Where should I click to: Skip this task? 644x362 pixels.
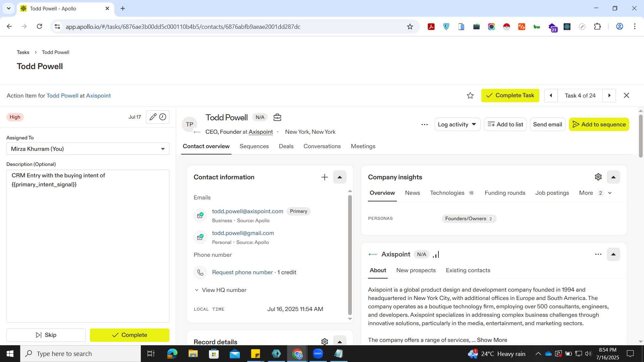click(46, 335)
